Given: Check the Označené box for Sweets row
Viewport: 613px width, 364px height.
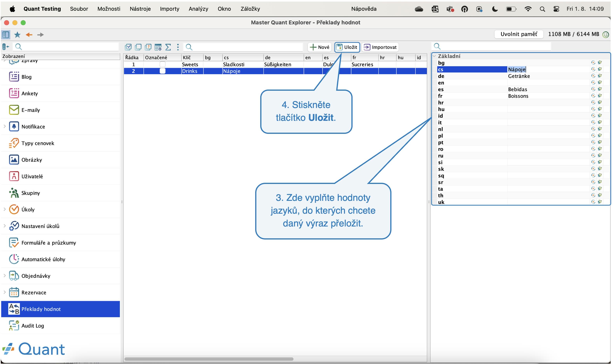Looking at the screenshot, I should pos(162,64).
